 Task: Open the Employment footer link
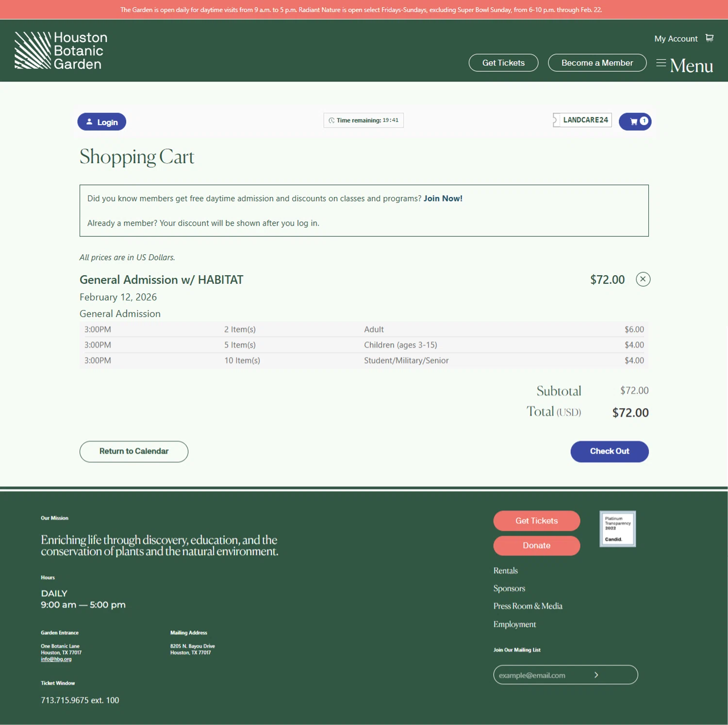tap(514, 624)
